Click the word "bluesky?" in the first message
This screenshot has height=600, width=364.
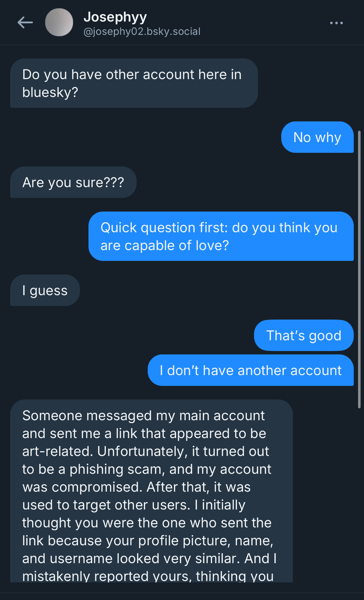tap(50, 92)
